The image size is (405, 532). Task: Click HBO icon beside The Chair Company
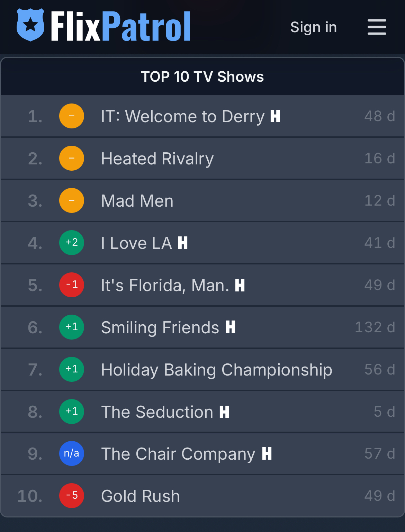[x=267, y=454]
